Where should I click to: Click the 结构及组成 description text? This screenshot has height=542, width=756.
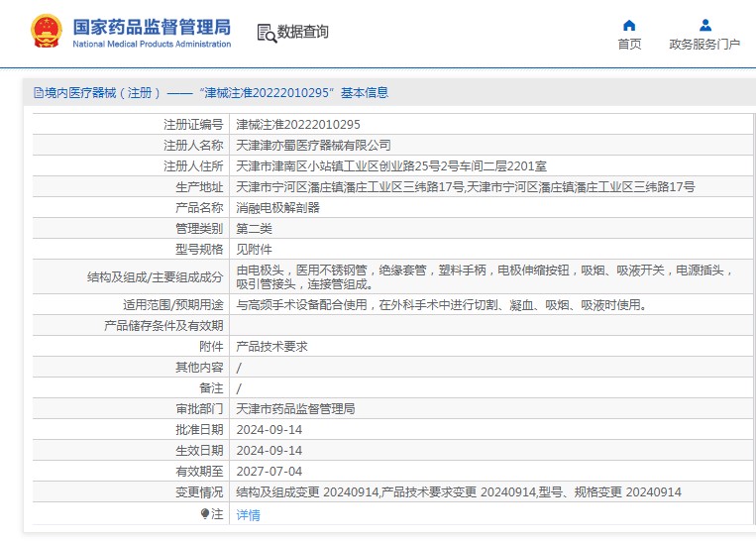[x=485, y=276]
